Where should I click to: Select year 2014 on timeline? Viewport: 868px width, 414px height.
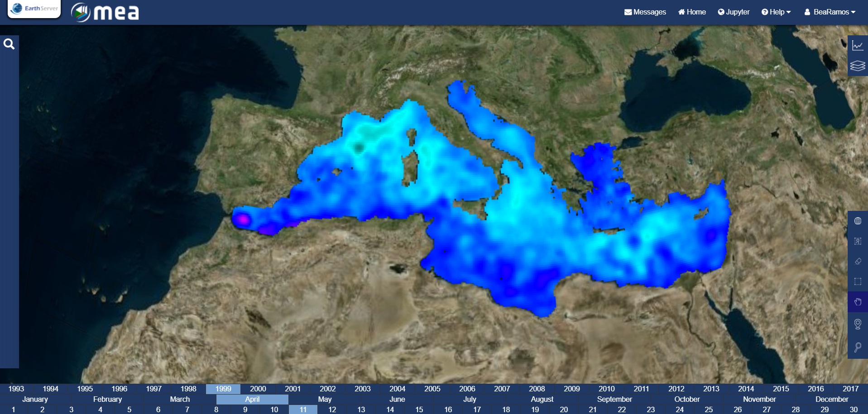point(746,389)
